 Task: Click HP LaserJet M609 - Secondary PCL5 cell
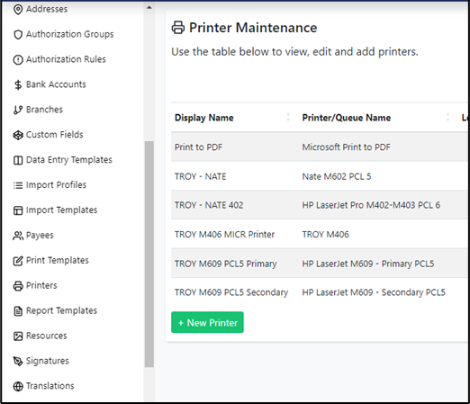pos(374,292)
